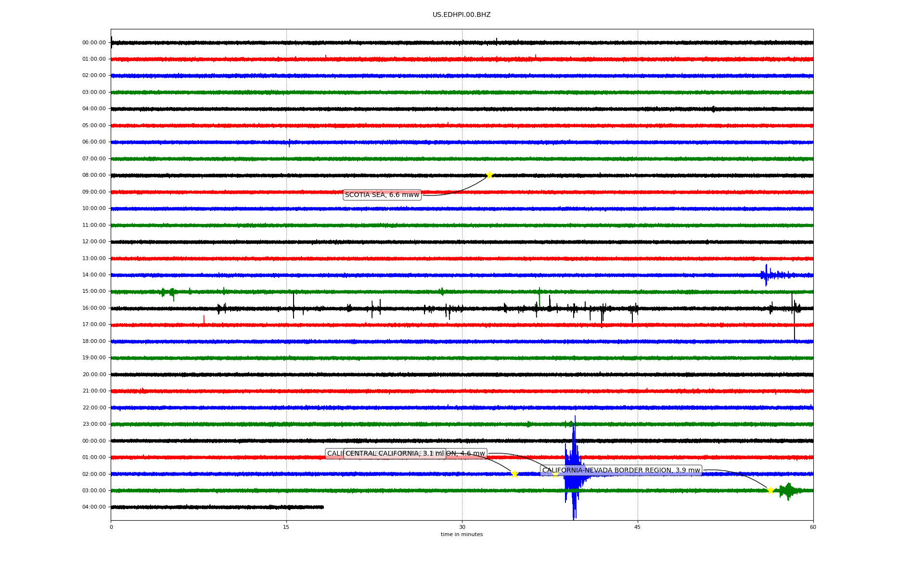Click the x-axis tick label 0
924x578 pixels.
pyautogui.click(x=111, y=527)
